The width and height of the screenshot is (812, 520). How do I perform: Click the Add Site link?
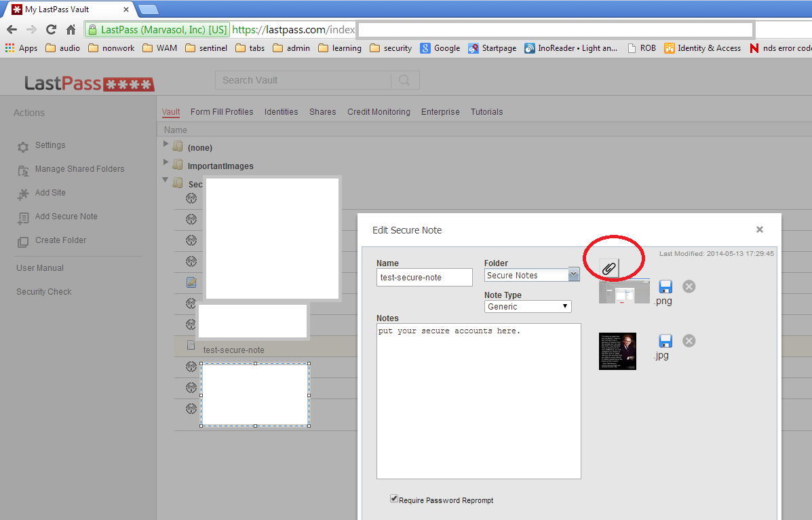[50, 192]
